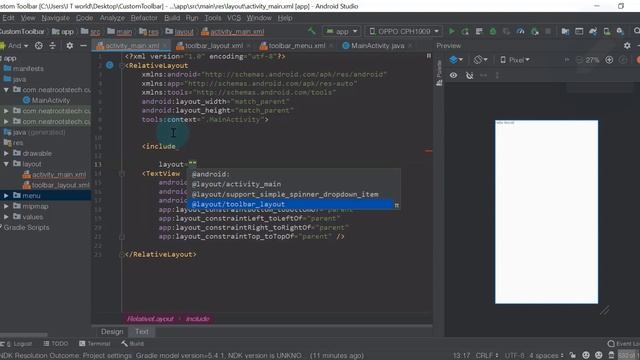Expand the drawable folder
This screenshot has height=360, width=640.
6,153
